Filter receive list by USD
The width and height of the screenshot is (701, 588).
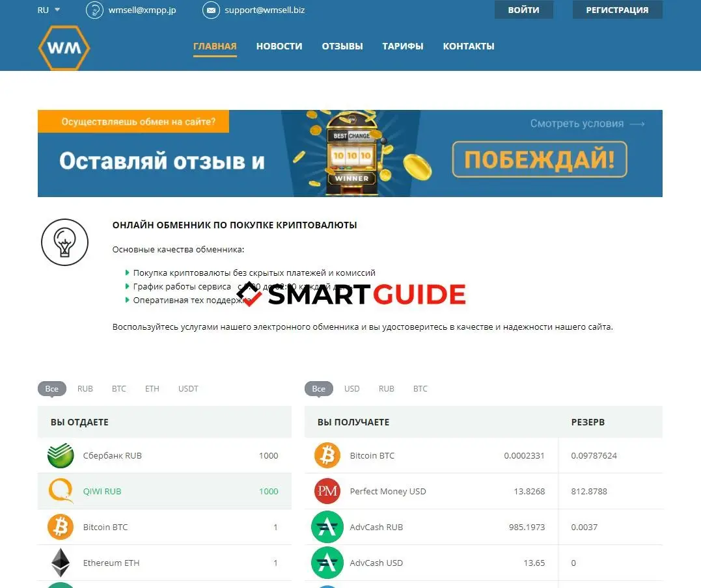click(x=351, y=389)
